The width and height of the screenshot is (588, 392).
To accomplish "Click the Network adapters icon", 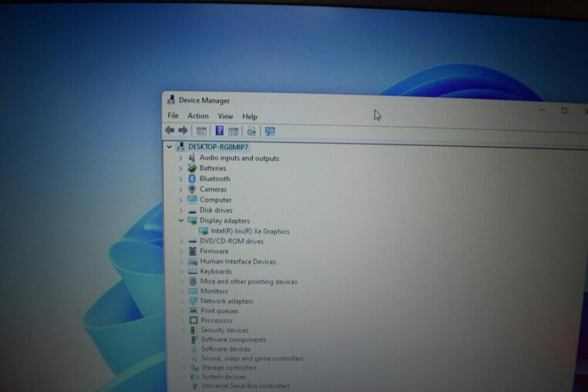I will click(x=193, y=300).
